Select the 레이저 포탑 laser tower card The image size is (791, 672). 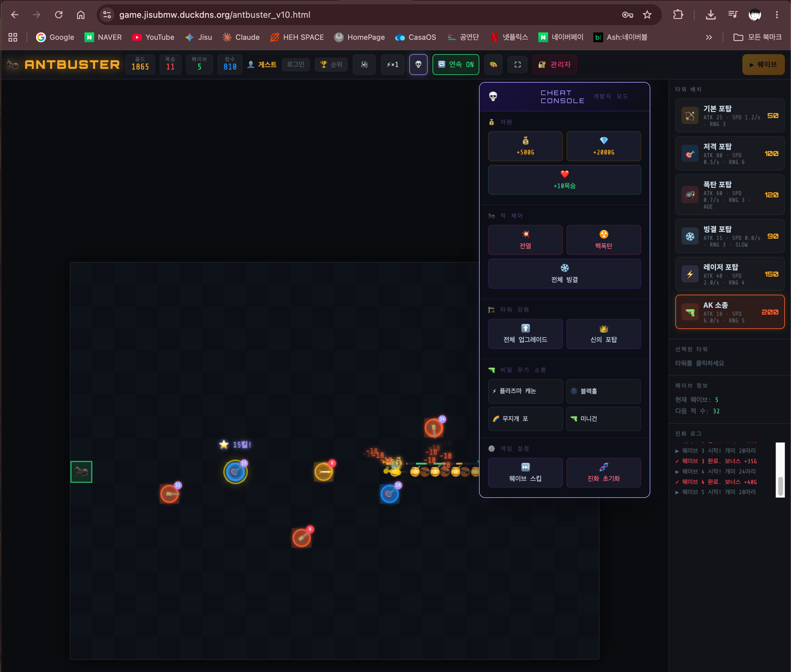[730, 274]
